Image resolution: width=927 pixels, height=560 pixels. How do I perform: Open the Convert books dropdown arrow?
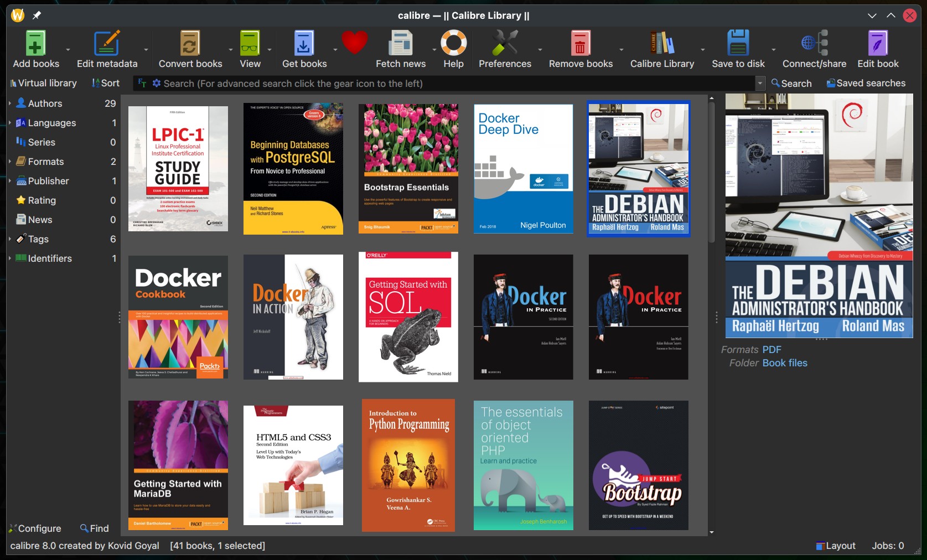point(231,50)
